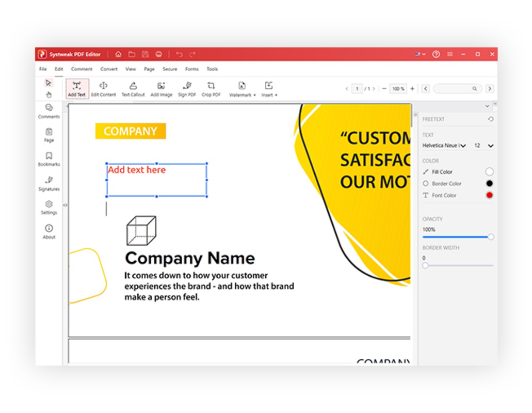Click the Company Name heading
The height and width of the screenshot is (413, 532).
(190, 258)
